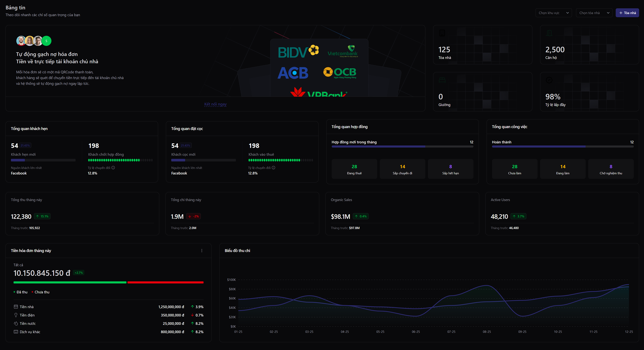
Task: Click the info icon beside Khách chốt hợp đồng rate
Action: pos(113,168)
